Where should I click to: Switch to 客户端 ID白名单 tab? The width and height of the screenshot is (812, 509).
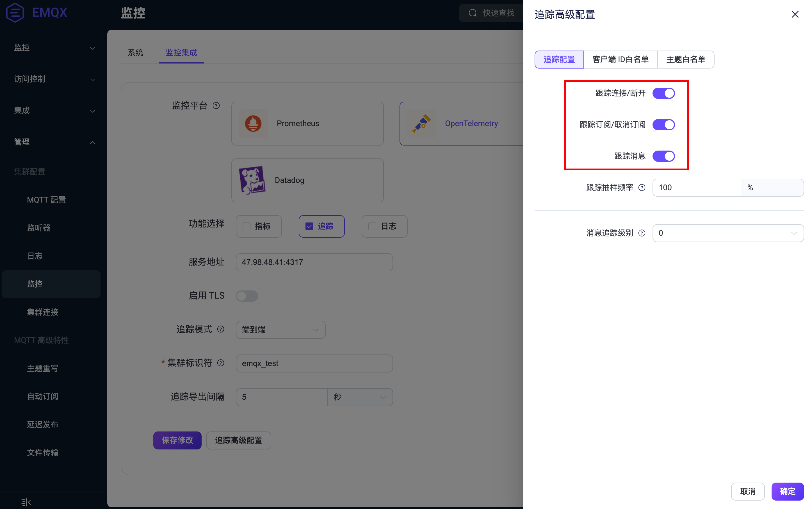(620, 60)
